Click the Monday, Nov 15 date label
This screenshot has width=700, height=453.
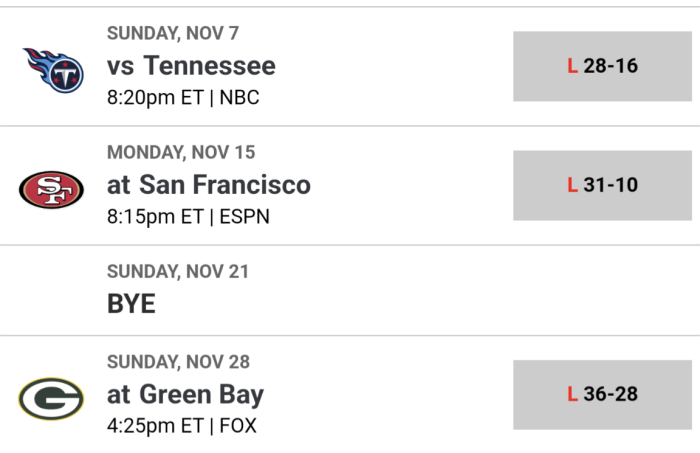pyautogui.click(x=181, y=152)
